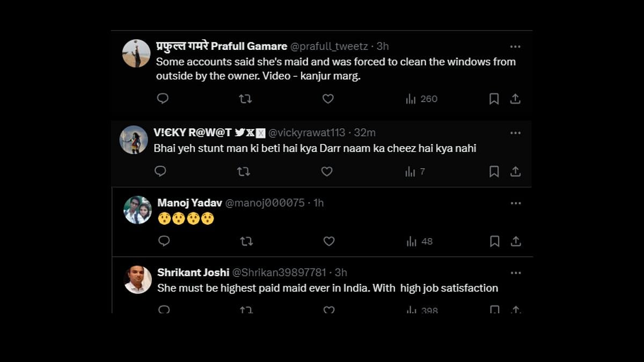
Task: Retweet Prafull Gamare's tweet
Action: pos(245,99)
